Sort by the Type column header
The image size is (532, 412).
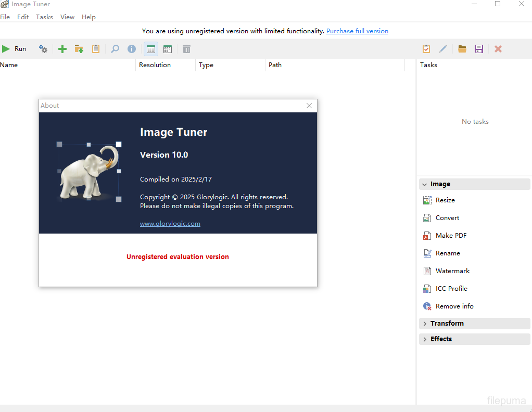[231, 65]
